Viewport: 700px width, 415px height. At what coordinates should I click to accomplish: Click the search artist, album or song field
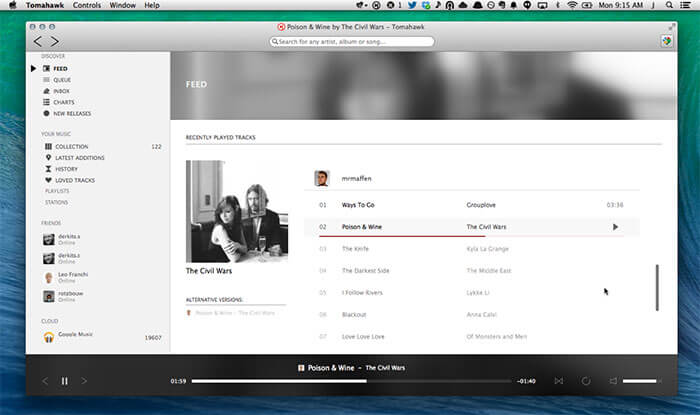pyautogui.click(x=352, y=42)
